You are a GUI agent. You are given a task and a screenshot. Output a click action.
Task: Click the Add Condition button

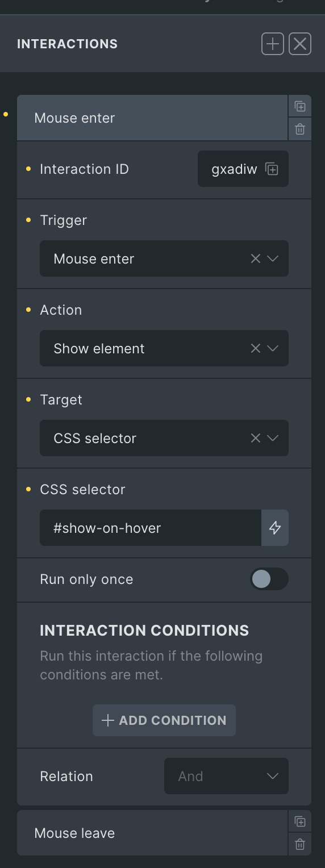[164, 720]
